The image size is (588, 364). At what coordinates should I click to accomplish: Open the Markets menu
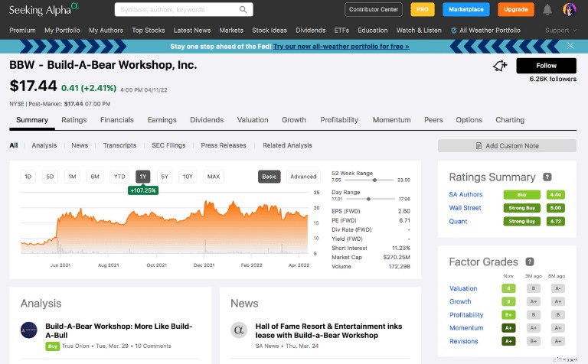click(x=231, y=31)
